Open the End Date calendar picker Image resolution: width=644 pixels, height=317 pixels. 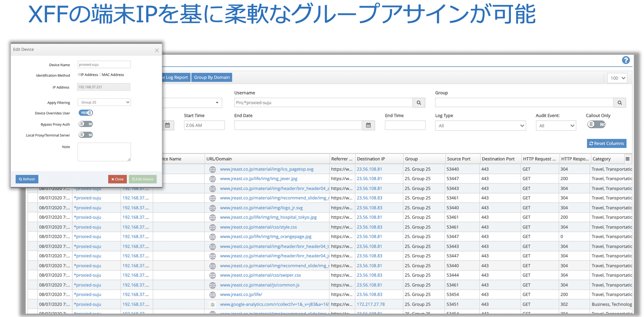(x=368, y=125)
